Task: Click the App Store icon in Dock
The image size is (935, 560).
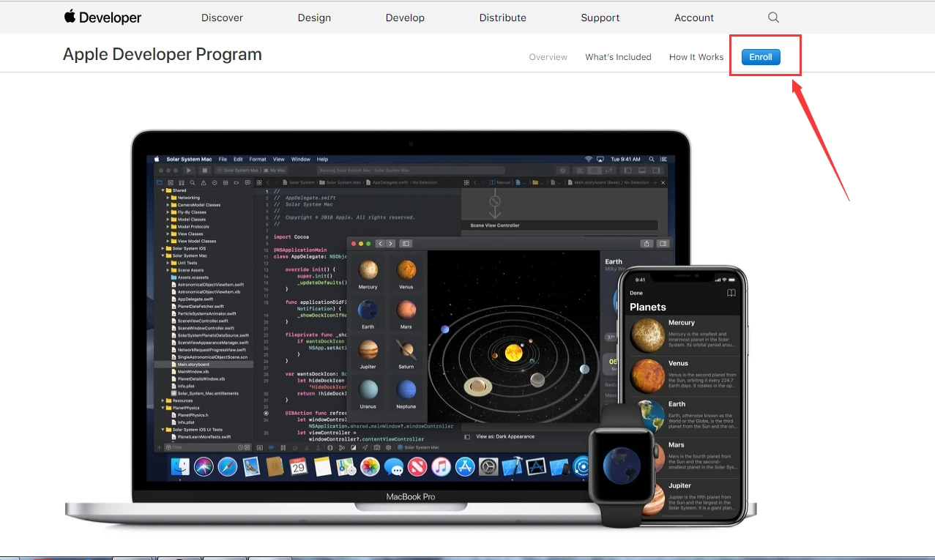Action: [465, 466]
